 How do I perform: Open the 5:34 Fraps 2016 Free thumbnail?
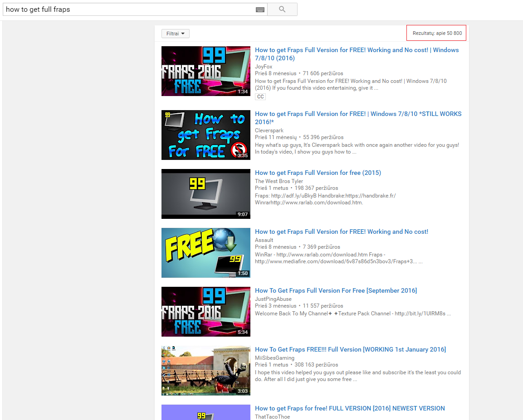(206, 312)
